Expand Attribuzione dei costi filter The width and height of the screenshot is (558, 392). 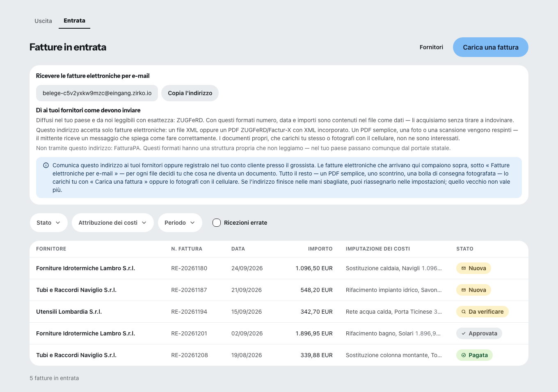tap(113, 223)
